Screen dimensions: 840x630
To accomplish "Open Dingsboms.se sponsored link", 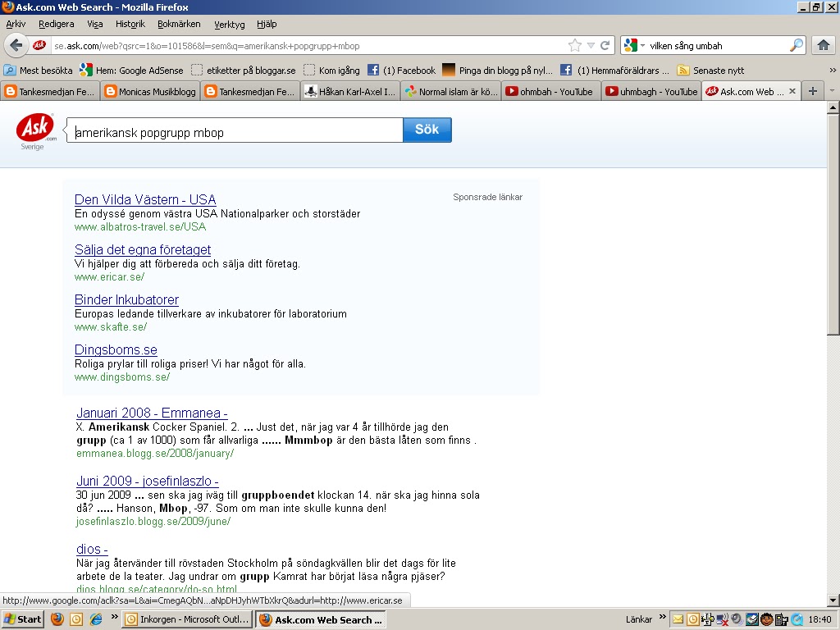I will [116, 349].
